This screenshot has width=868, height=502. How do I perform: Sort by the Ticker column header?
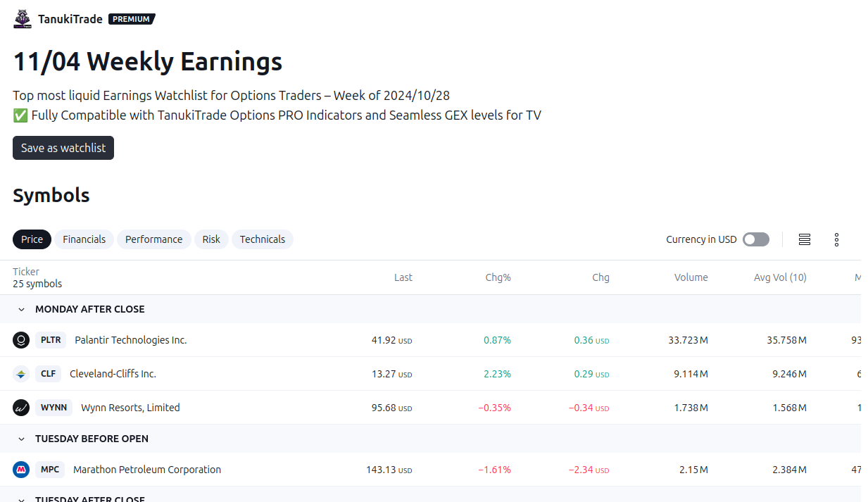[x=26, y=272]
